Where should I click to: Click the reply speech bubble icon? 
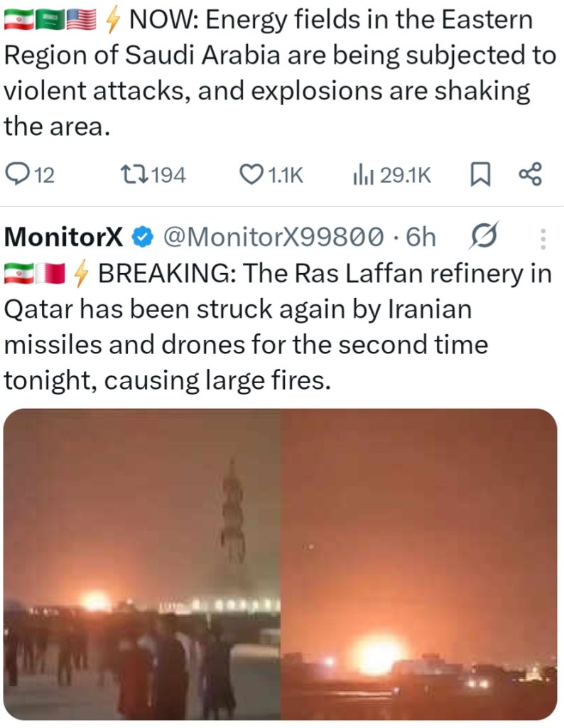[x=16, y=174]
